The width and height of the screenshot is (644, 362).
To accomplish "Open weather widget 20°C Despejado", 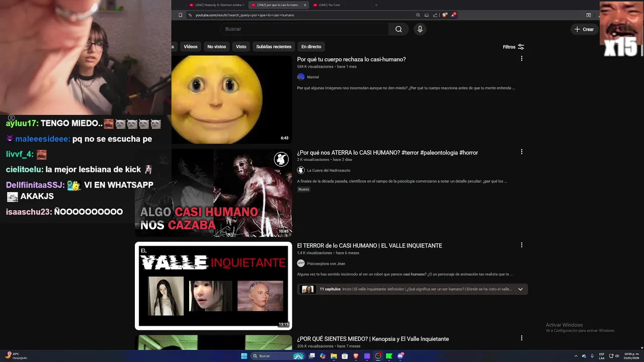I will 16,356.
